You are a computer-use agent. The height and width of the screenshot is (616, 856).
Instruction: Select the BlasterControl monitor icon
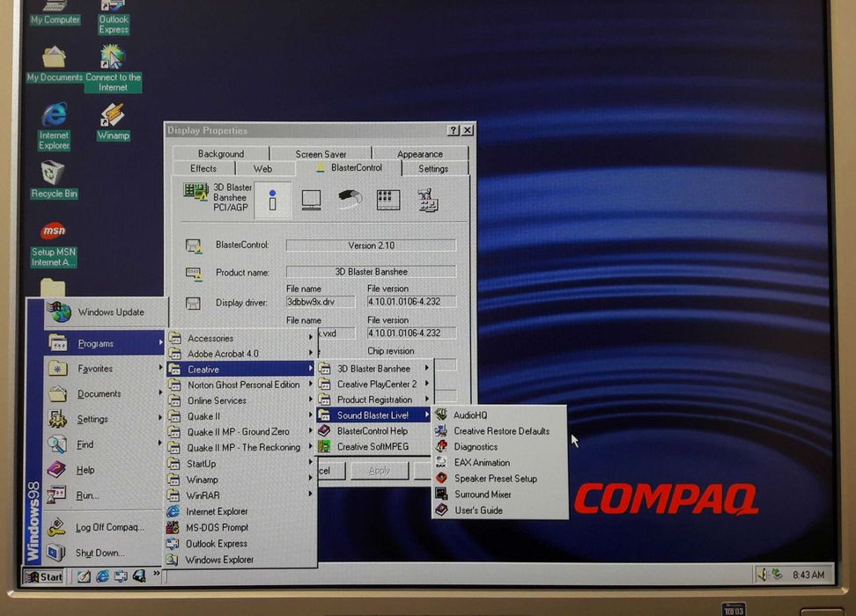click(311, 201)
